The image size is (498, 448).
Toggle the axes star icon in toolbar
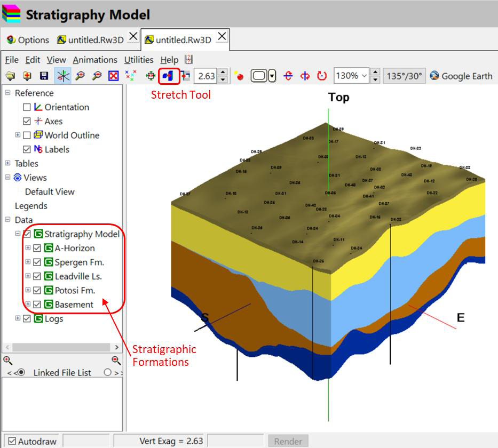(63, 76)
